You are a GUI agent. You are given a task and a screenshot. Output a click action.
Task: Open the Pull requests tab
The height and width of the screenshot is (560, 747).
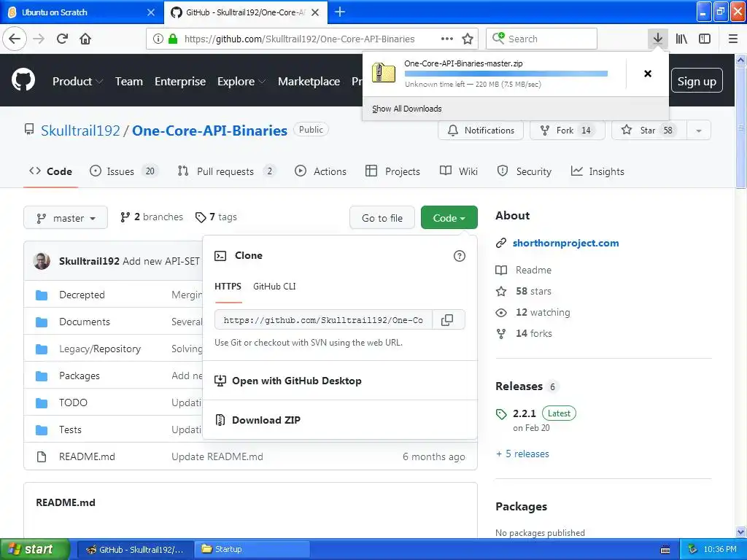click(226, 171)
